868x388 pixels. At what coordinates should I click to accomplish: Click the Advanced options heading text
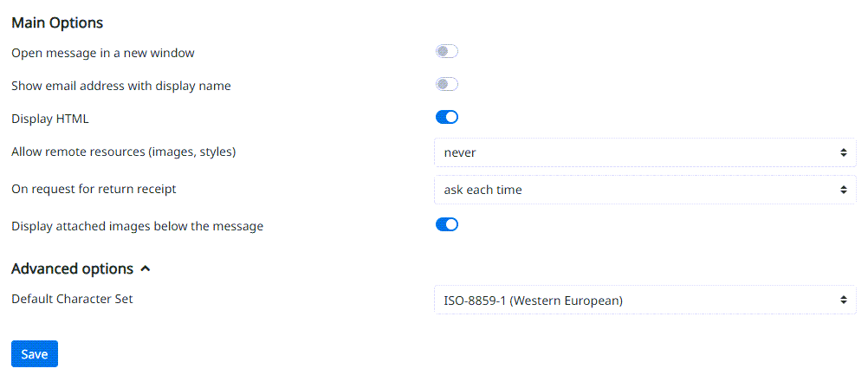(x=72, y=269)
